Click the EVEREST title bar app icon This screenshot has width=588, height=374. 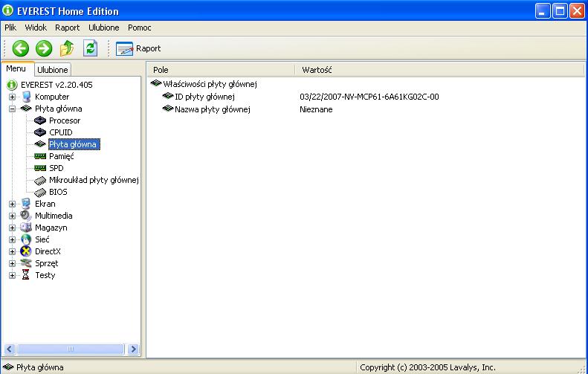7,10
